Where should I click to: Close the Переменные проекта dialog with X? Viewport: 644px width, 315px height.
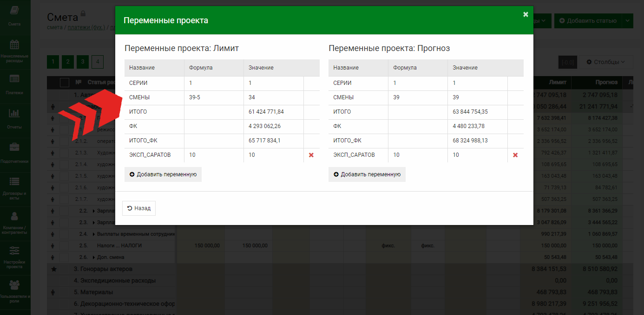[526, 14]
